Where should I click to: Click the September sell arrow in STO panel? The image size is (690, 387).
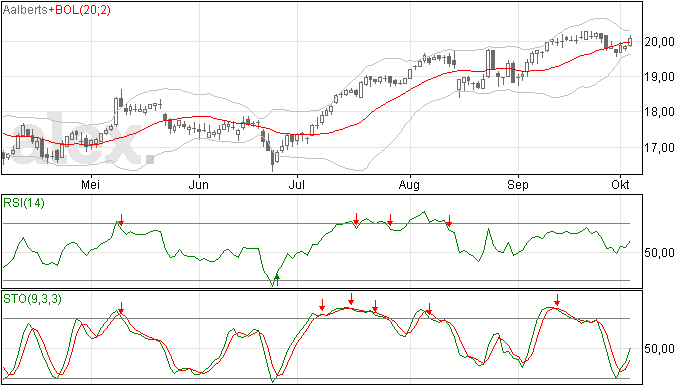[557, 300]
